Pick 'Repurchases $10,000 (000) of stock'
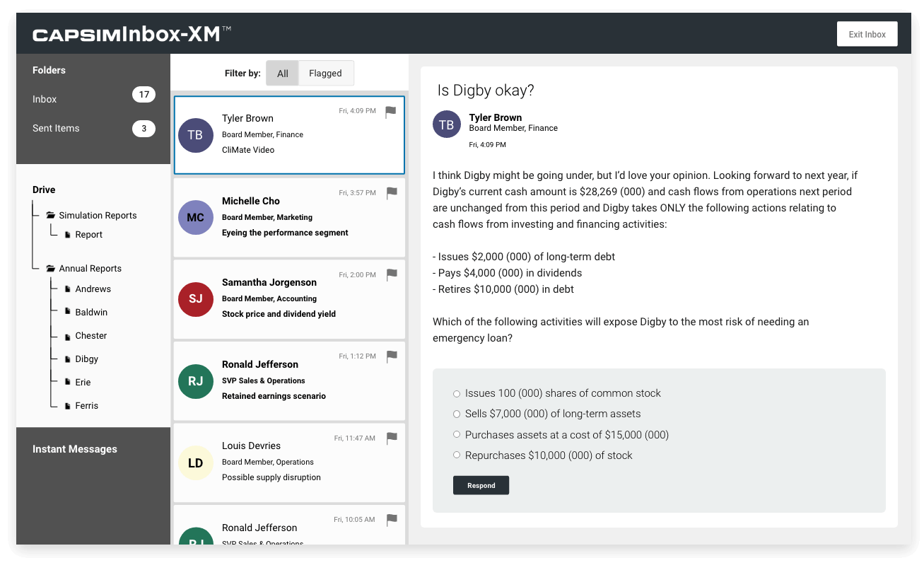924x570 pixels. pos(456,455)
